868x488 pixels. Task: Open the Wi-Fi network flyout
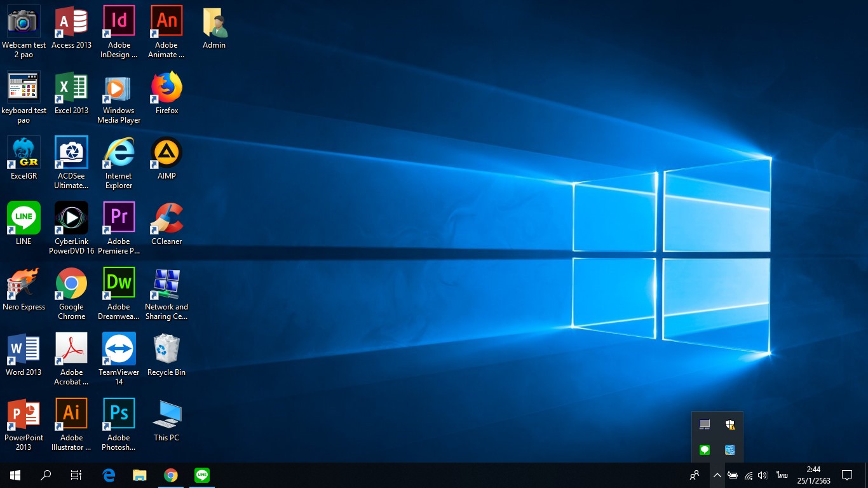(749, 475)
